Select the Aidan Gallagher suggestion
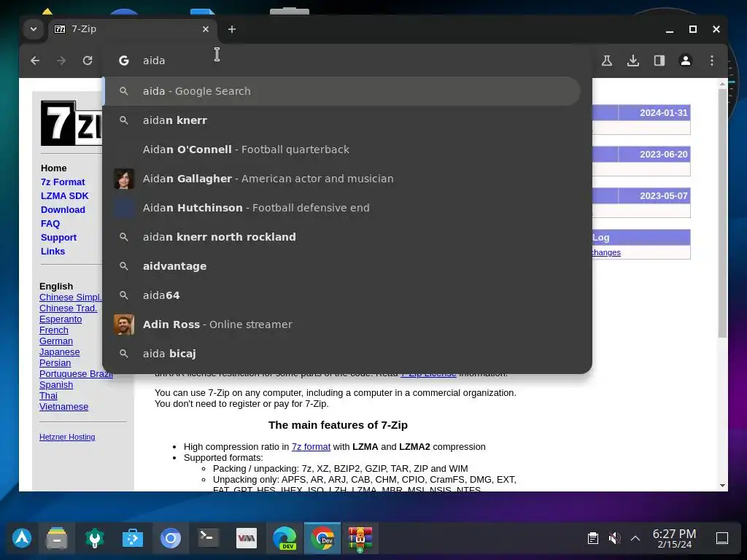Screen dimensions: 747x560 tap(341, 179)
